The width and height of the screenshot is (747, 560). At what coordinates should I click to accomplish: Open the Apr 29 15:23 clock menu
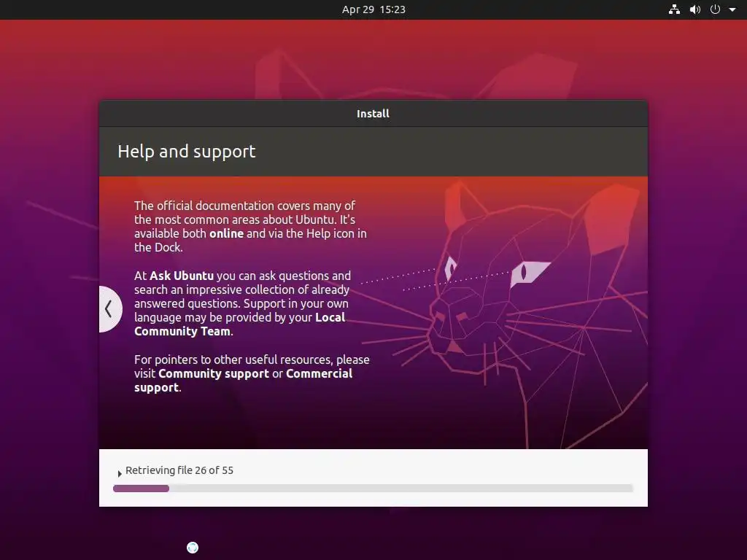click(373, 9)
